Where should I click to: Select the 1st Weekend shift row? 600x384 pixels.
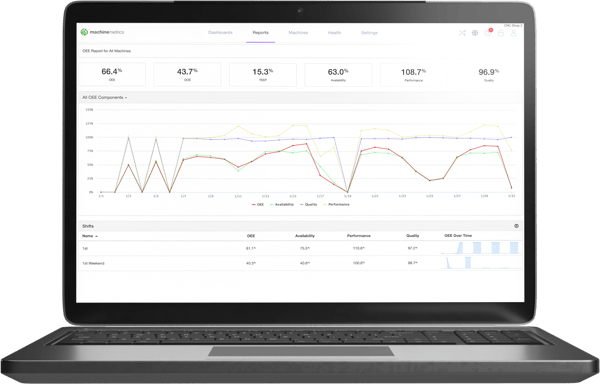pos(300,263)
